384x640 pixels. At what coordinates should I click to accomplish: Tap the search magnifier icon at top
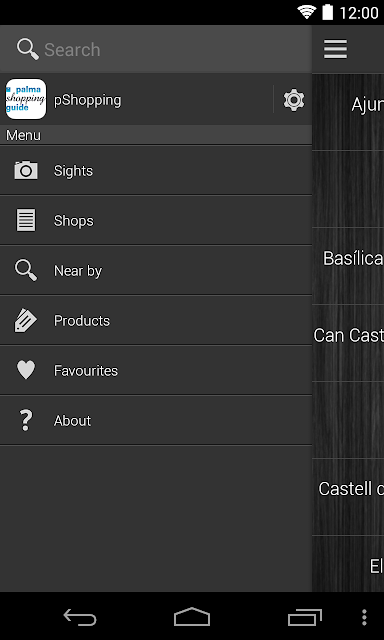click(28, 49)
